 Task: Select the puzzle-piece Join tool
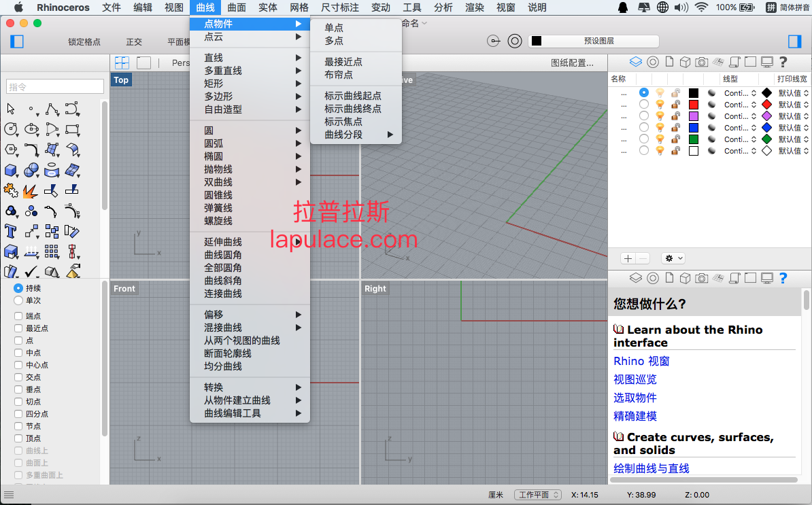11,190
